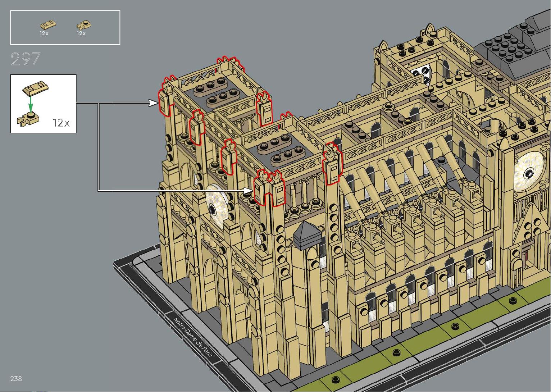Click 12x label under the tile part
Viewport: 551px width, 392px height.
click(x=44, y=33)
